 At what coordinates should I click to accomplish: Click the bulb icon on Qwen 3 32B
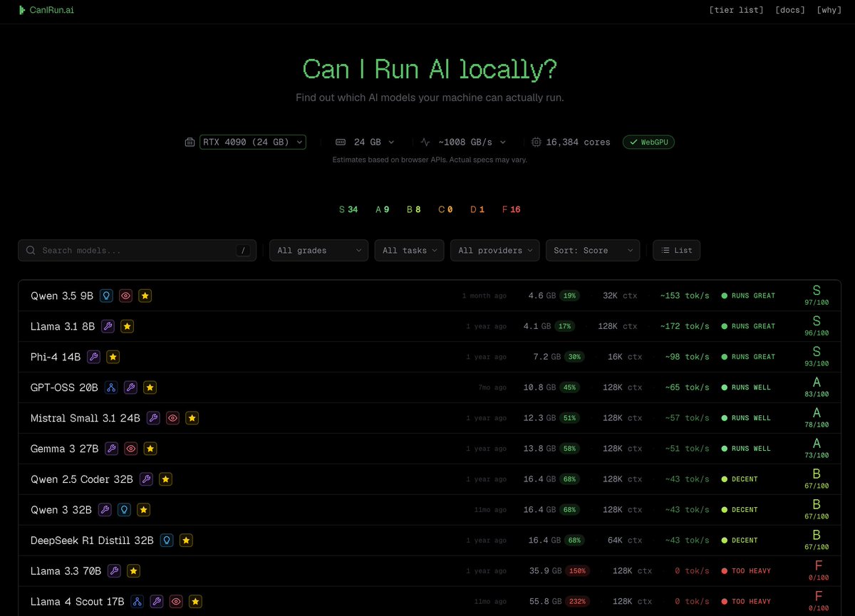click(x=124, y=510)
